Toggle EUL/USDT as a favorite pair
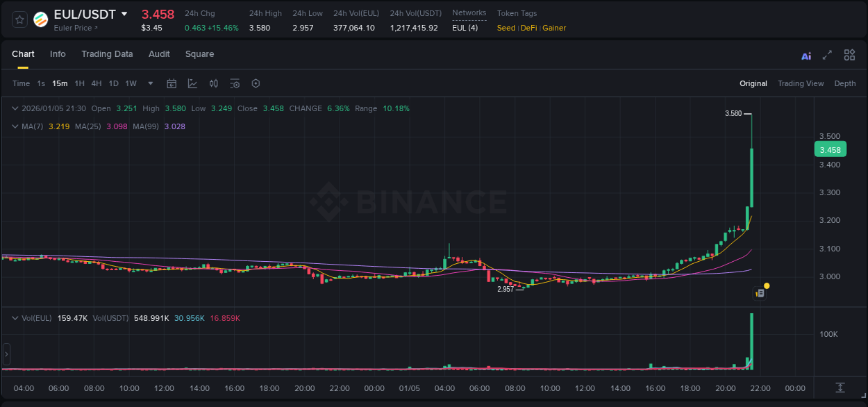868x407 pixels. click(x=19, y=19)
